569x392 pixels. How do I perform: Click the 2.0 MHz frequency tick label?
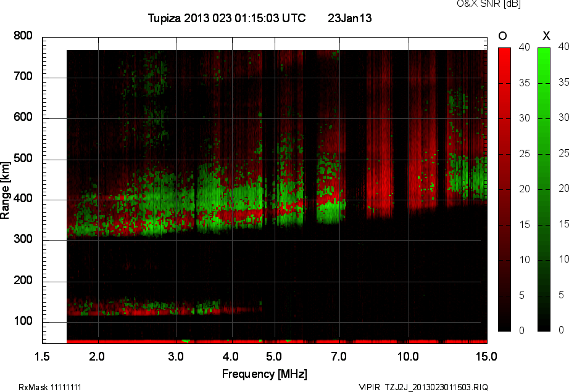click(x=97, y=356)
